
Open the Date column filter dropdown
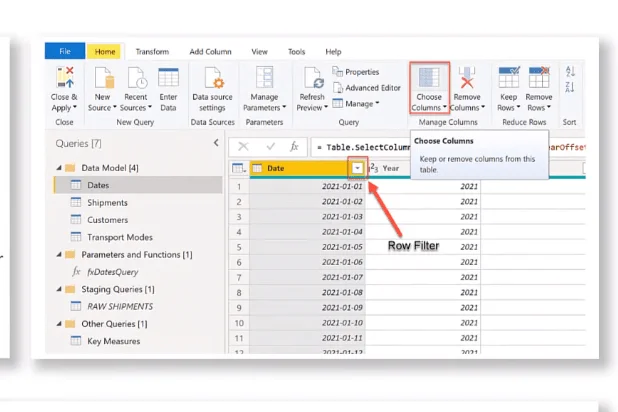point(357,168)
